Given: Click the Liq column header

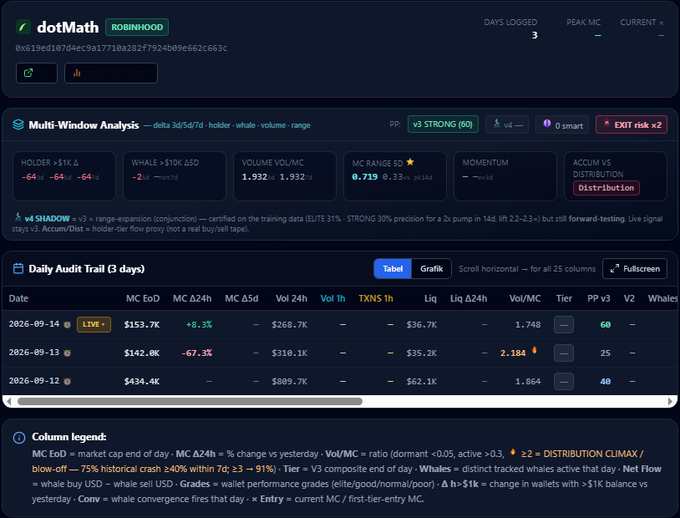Looking at the screenshot, I should pyautogui.click(x=430, y=298).
